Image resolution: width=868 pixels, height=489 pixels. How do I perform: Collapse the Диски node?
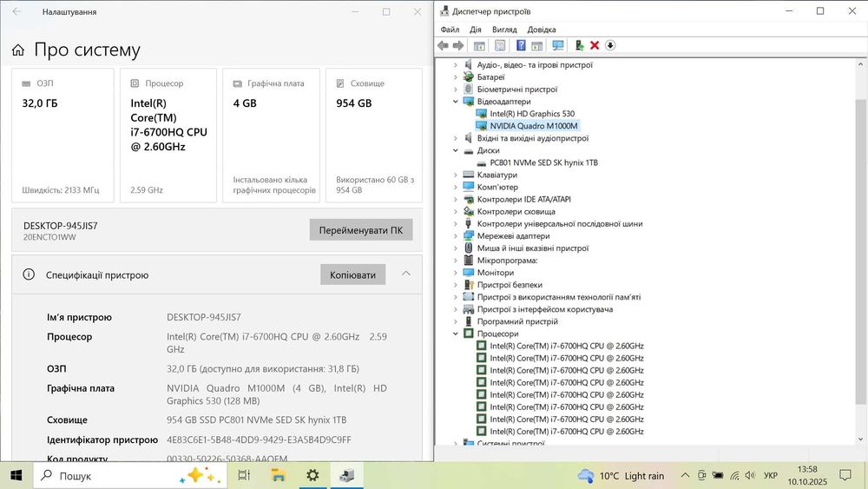(x=456, y=150)
